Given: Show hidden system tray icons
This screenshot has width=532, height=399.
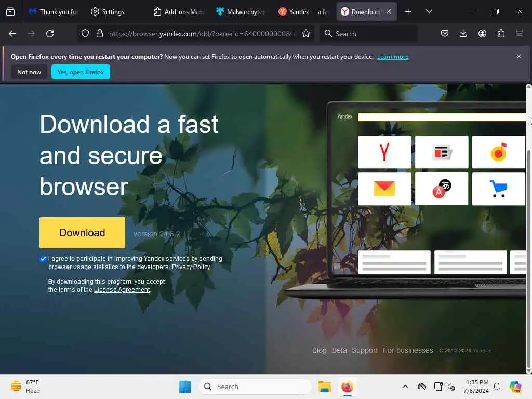Looking at the screenshot, I should pyautogui.click(x=405, y=387).
